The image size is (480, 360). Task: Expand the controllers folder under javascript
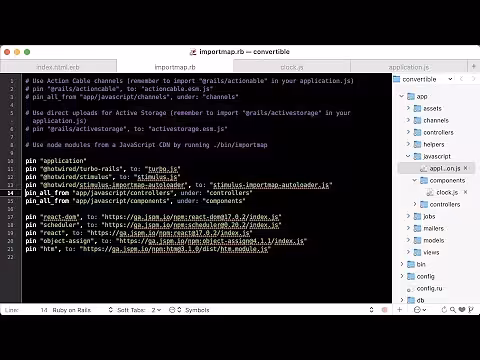[x=414, y=204]
